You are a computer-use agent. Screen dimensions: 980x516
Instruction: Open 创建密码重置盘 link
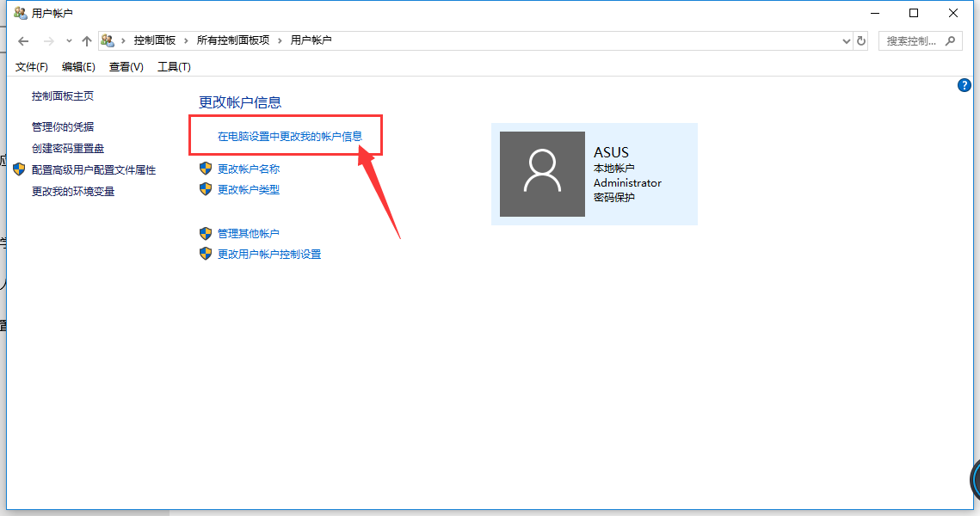68,149
